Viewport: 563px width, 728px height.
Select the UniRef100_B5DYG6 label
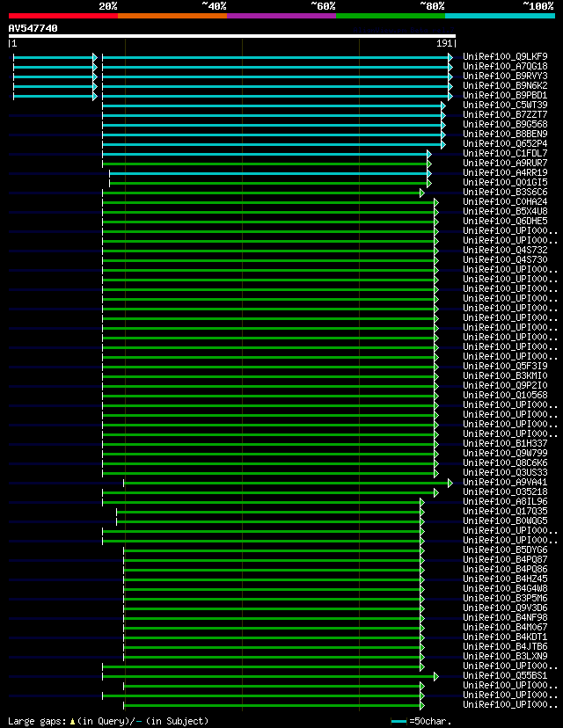tap(505, 550)
